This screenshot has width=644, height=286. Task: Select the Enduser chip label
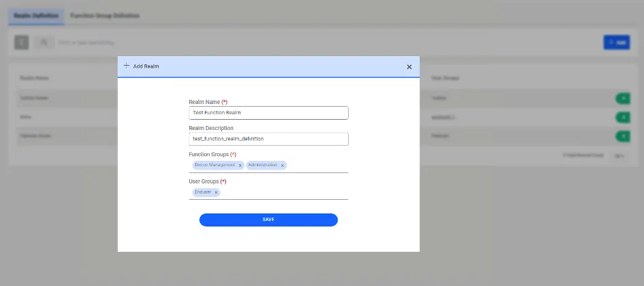coord(203,192)
